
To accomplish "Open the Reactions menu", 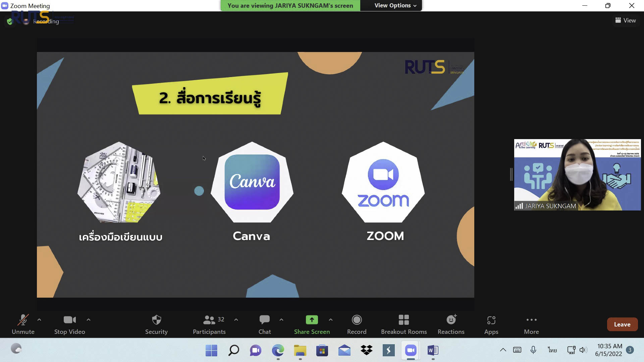I will point(451,324).
